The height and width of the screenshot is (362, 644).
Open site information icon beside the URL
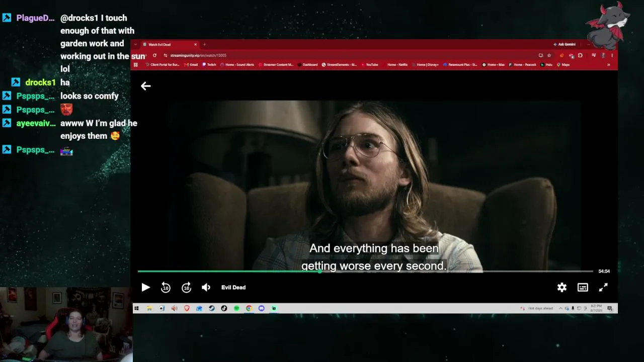166,55
